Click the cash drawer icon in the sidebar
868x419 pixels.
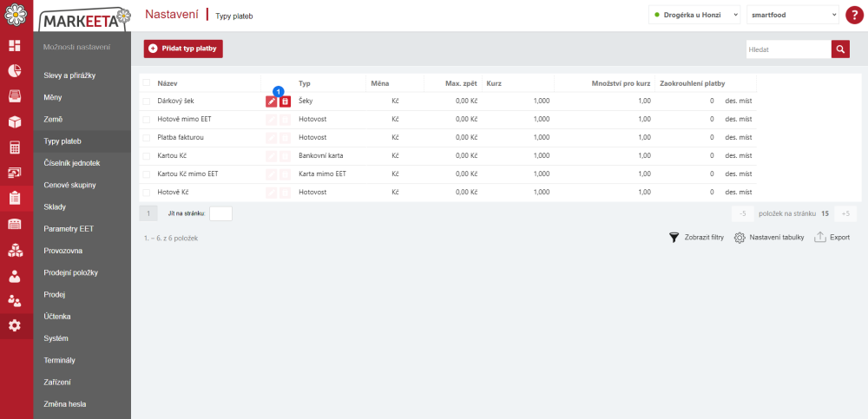(15, 96)
